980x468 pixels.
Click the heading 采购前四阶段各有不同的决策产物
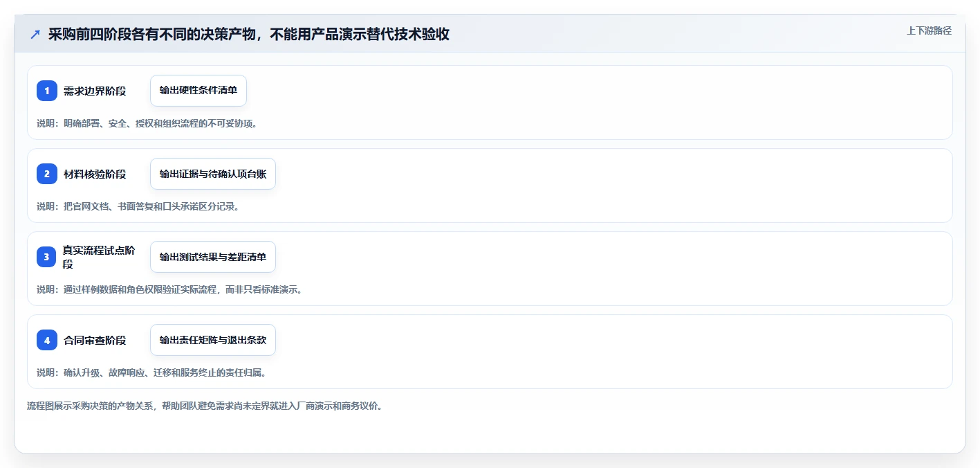pos(248,35)
